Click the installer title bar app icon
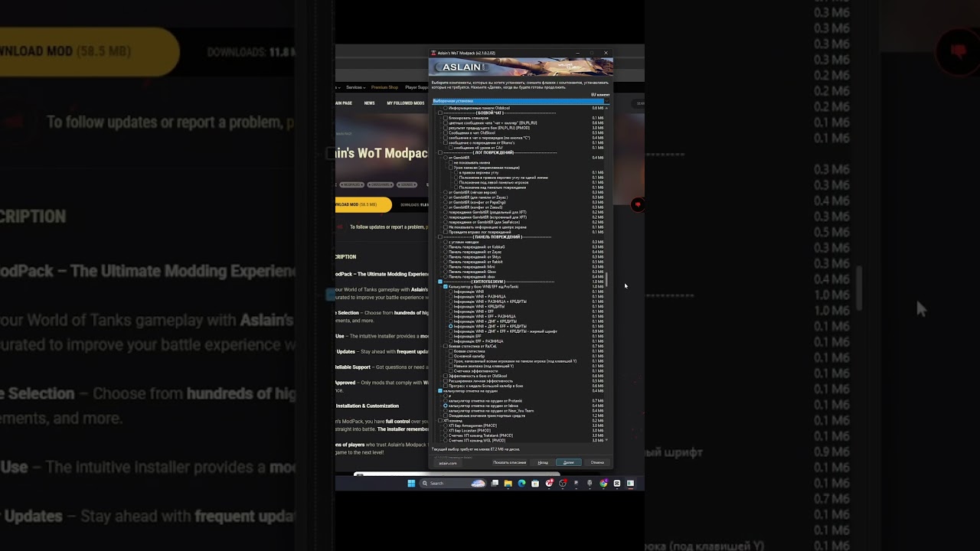Image resolution: width=980 pixels, height=551 pixels. (x=433, y=53)
